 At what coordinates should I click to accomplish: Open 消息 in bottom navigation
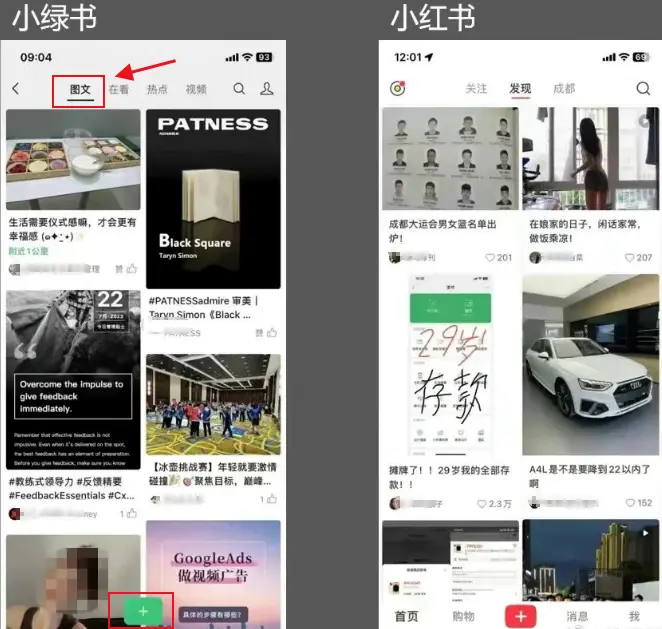pyautogui.click(x=577, y=616)
